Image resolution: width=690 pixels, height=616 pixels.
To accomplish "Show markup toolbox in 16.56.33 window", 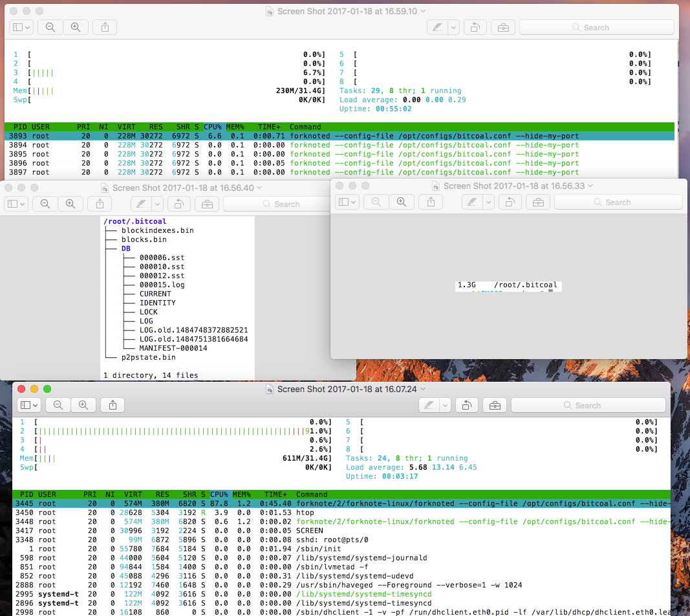I will pos(538,202).
